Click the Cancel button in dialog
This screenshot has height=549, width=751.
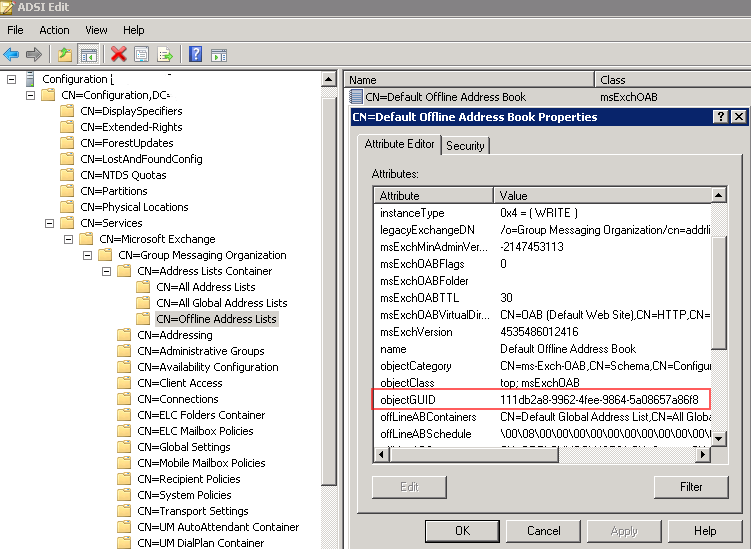click(543, 530)
